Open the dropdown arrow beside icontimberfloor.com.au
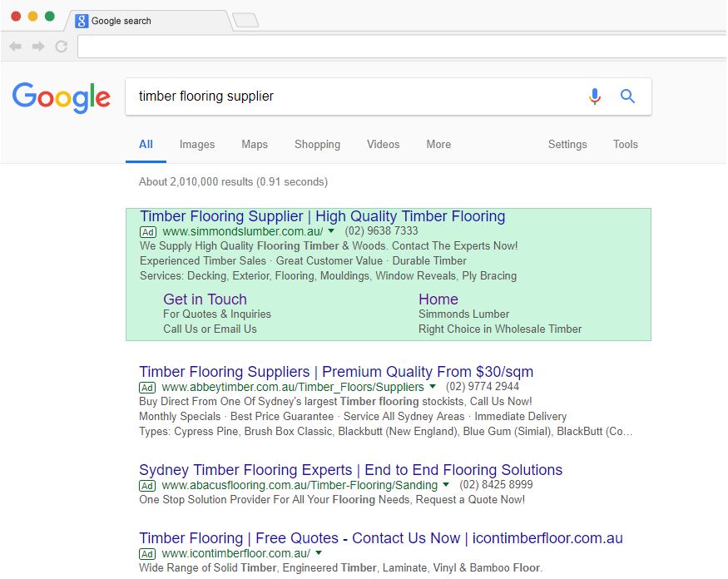 pyautogui.click(x=319, y=552)
